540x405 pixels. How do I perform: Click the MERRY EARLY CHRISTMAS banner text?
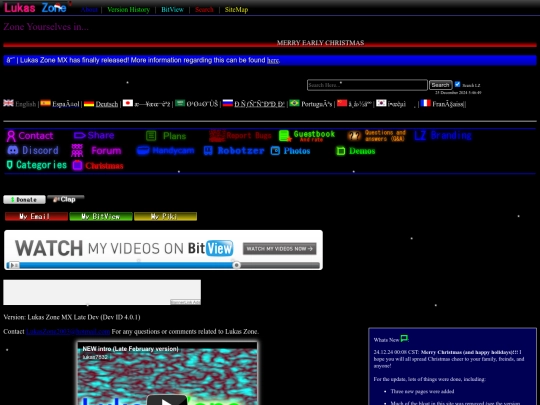320,43
